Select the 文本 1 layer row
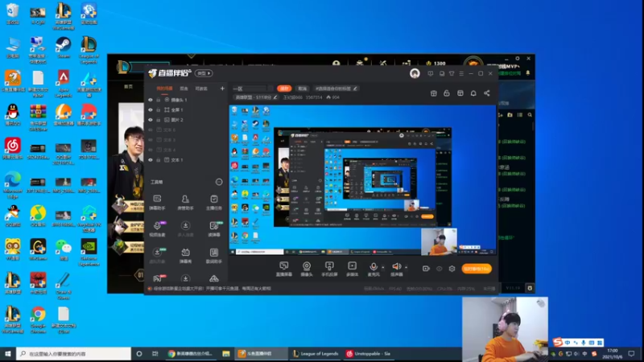 [x=186, y=160]
